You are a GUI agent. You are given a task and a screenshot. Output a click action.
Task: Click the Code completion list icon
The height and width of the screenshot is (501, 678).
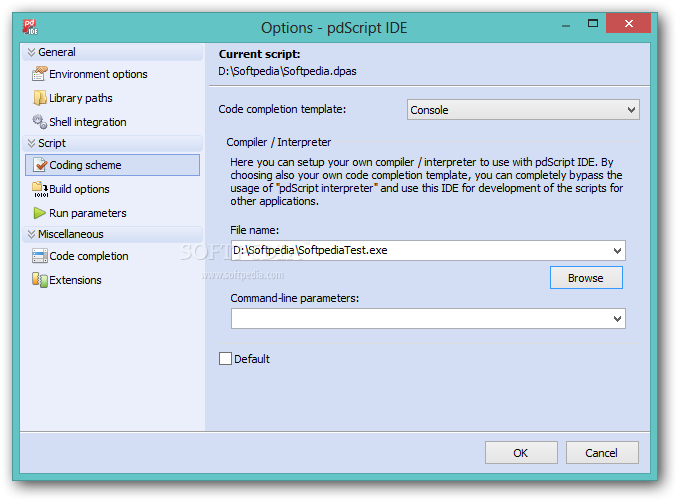click(x=39, y=256)
